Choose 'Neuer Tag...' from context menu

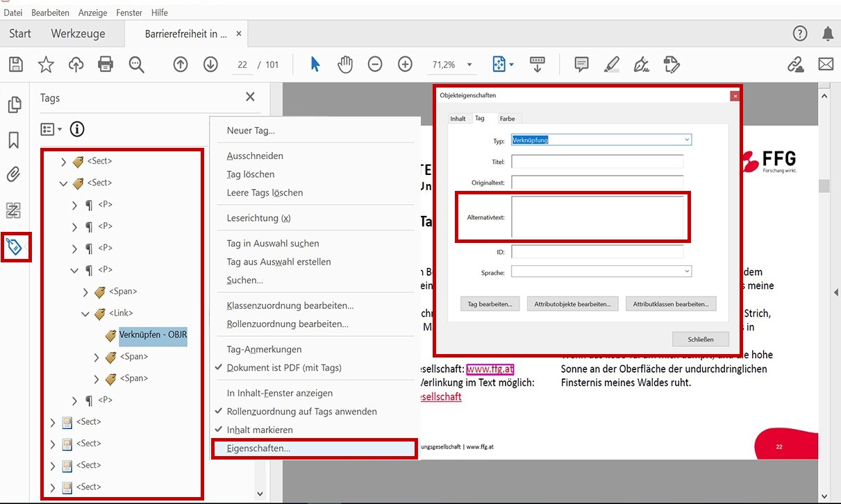coord(251,131)
